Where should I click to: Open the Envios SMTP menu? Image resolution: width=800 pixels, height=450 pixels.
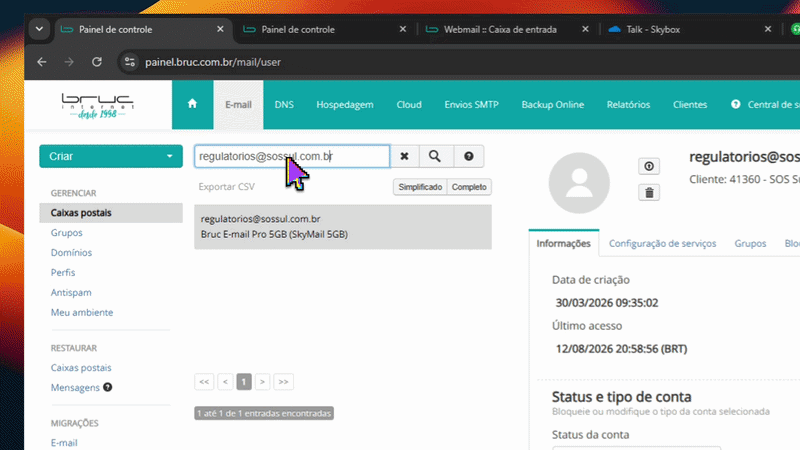pos(471,105)
